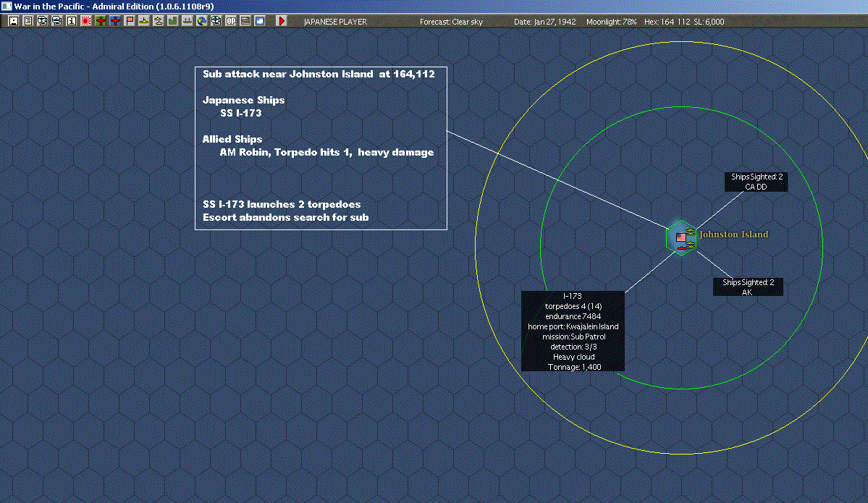Click the 'Ships Sighted: 2 CA DD' label
The image size is (868, 503).
point(757,182)
